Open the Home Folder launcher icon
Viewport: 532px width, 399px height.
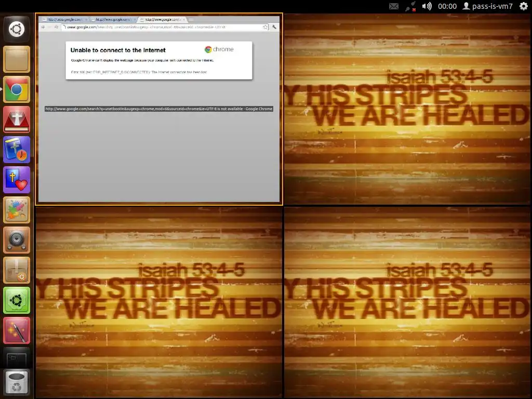click(x=16, y=59)
